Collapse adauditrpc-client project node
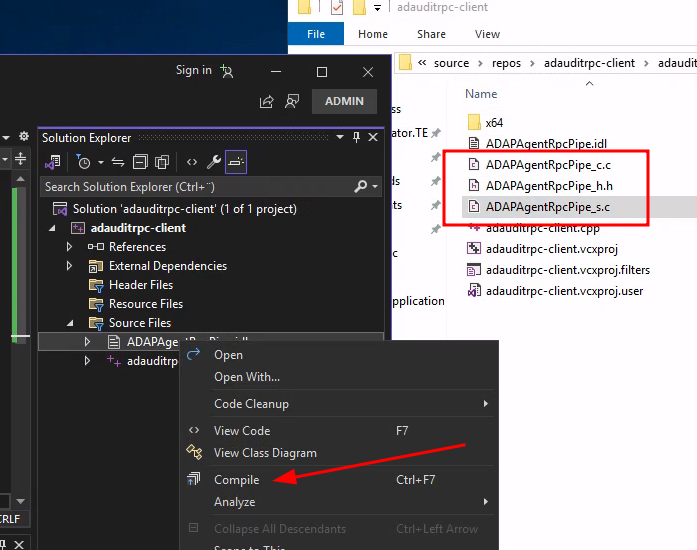The height and width of the screenshot is (550, 697). tap(52, 228)
